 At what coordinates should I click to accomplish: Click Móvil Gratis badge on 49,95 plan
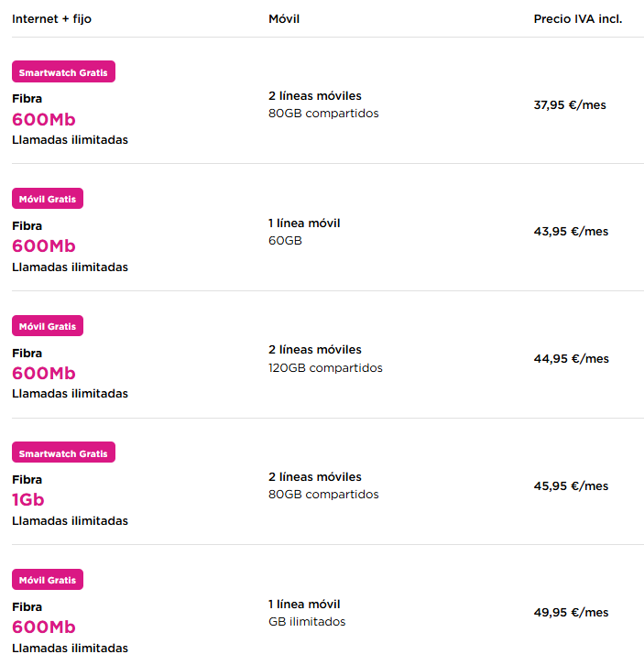(x=48, y=580)
